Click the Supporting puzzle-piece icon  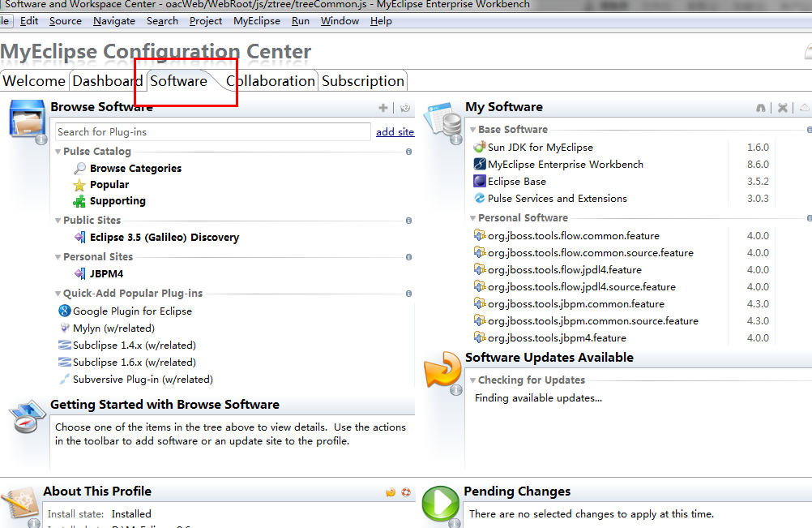[79, 201]
